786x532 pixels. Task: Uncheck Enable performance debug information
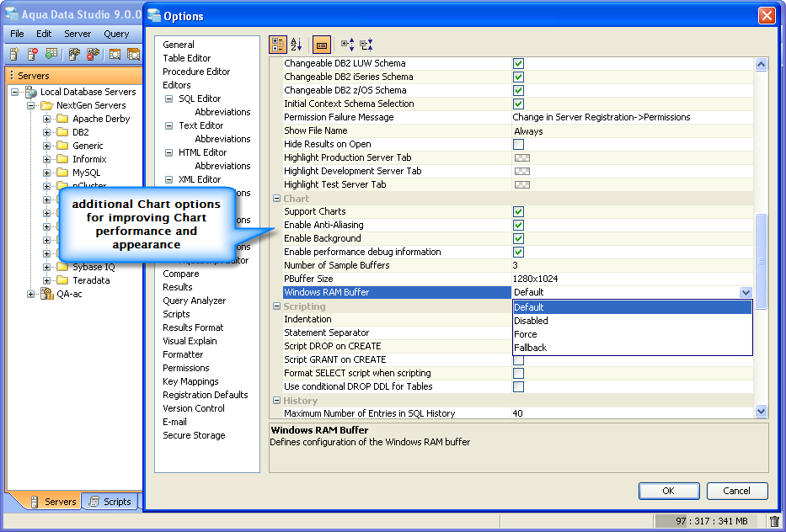point(518,252)
